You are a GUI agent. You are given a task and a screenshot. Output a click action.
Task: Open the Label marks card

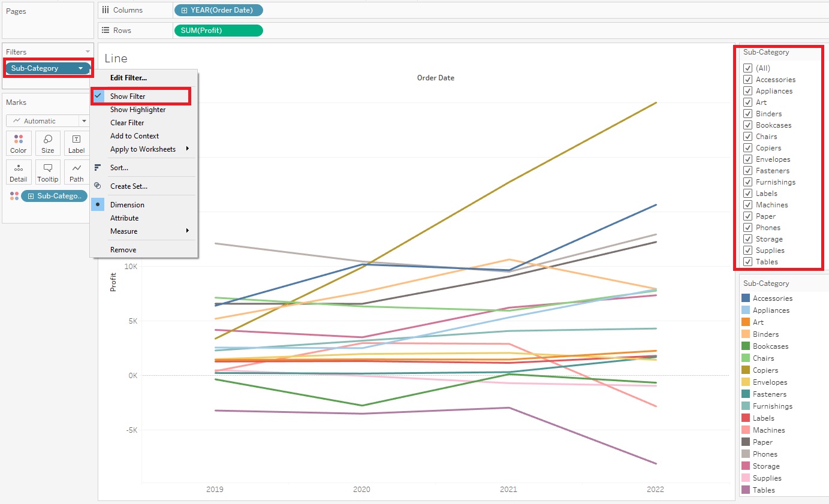(x=77, y=144)
